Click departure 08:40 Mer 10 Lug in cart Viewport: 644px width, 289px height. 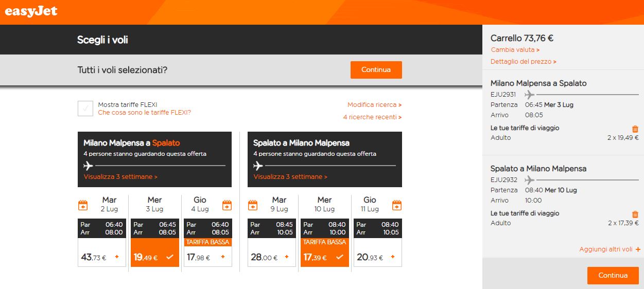click(x=551, y=190)
